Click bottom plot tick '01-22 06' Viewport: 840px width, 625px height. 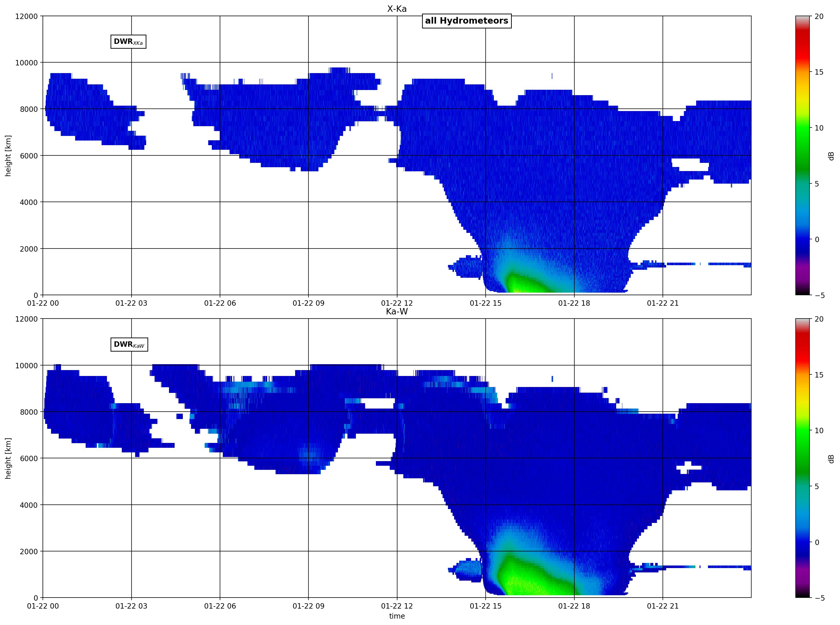(220, 606)
